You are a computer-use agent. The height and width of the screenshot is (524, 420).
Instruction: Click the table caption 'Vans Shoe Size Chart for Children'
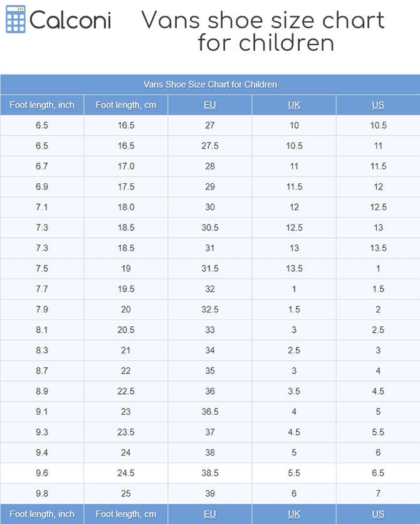pyautogui.click(x=210, y=84)
